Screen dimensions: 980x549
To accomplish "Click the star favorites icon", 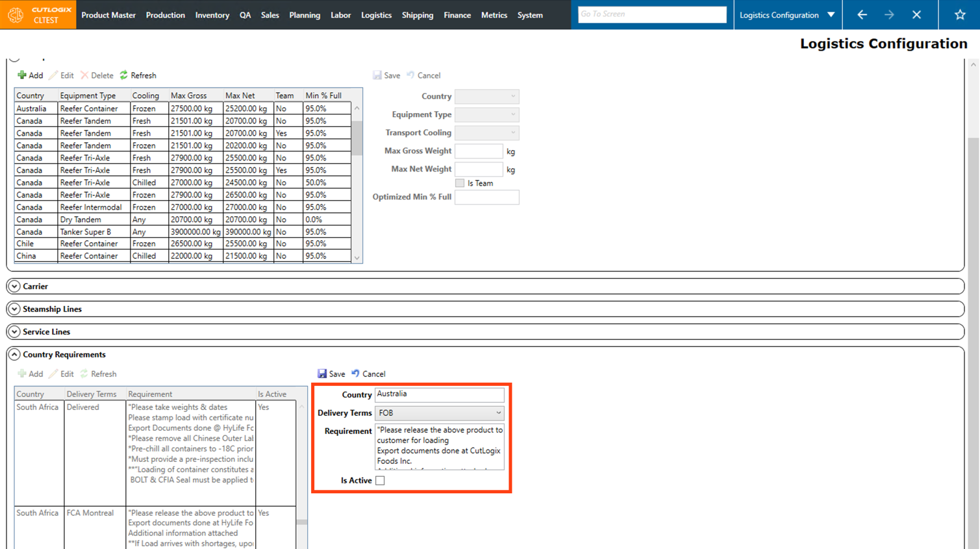I will [x=959, y=15].
